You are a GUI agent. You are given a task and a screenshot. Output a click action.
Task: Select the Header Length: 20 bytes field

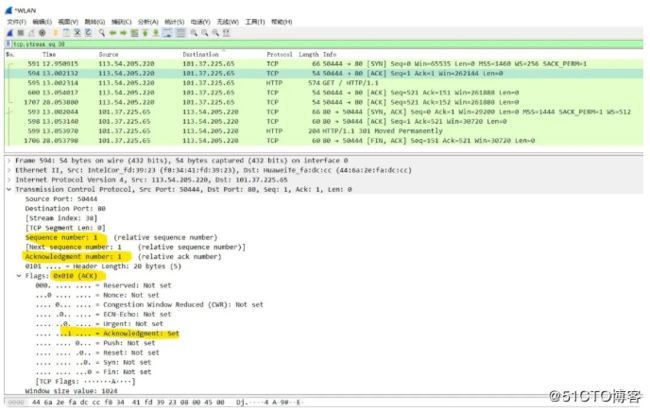pyautogui.click(x=103, y=266)
